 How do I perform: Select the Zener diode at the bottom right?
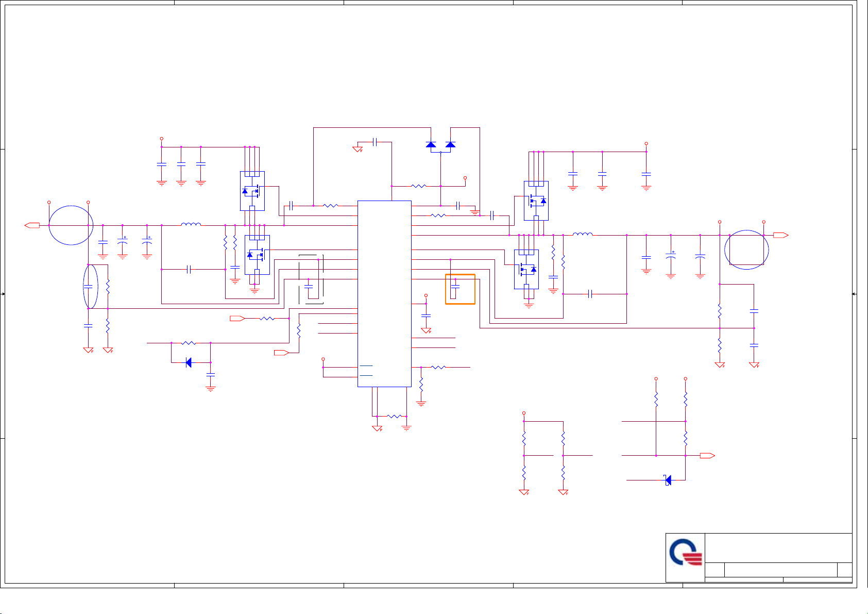668,480
